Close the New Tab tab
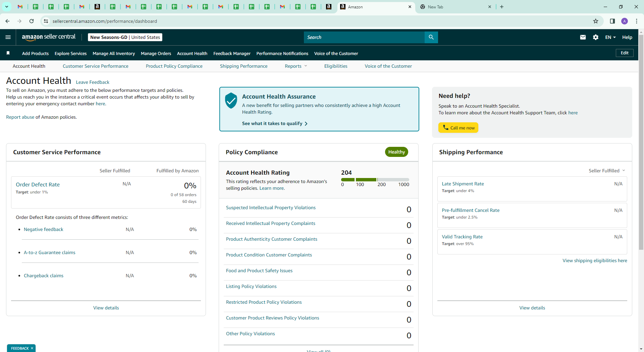644x352 pixels. (489, 7)
